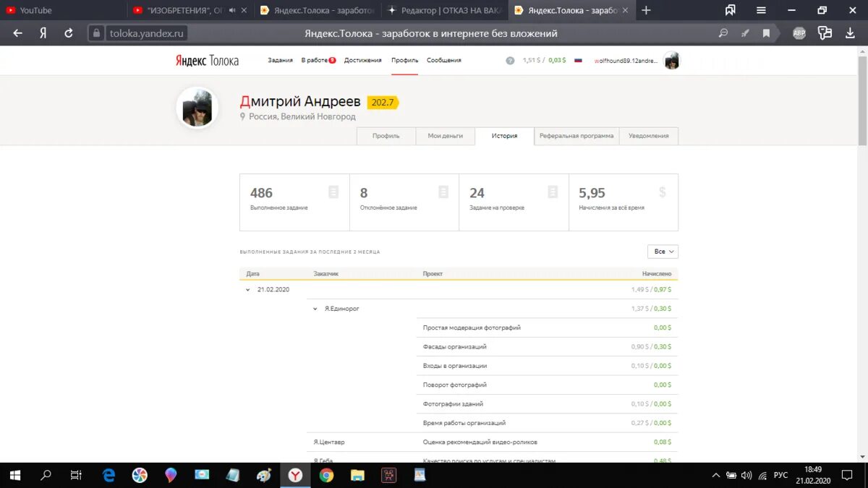Open the Яндекс Толока logo home link

click(x=207, y=61)
